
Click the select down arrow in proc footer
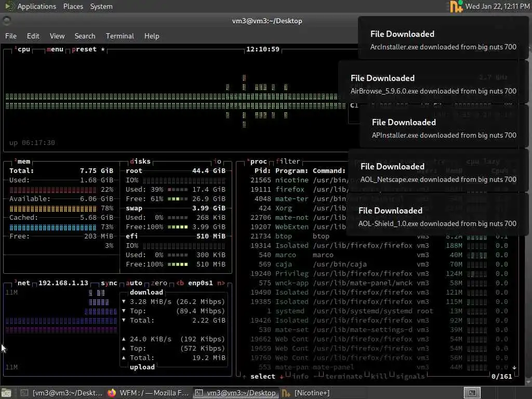[x=282, y=376]
